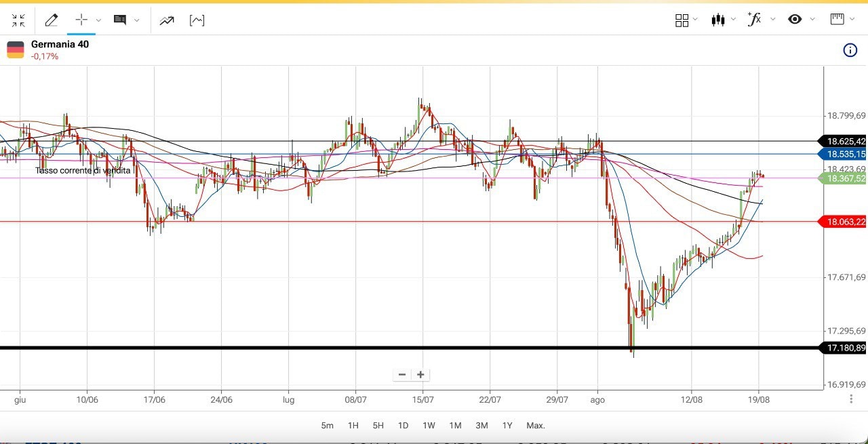Click the bracketed chart pattern icon

(197, 20)
